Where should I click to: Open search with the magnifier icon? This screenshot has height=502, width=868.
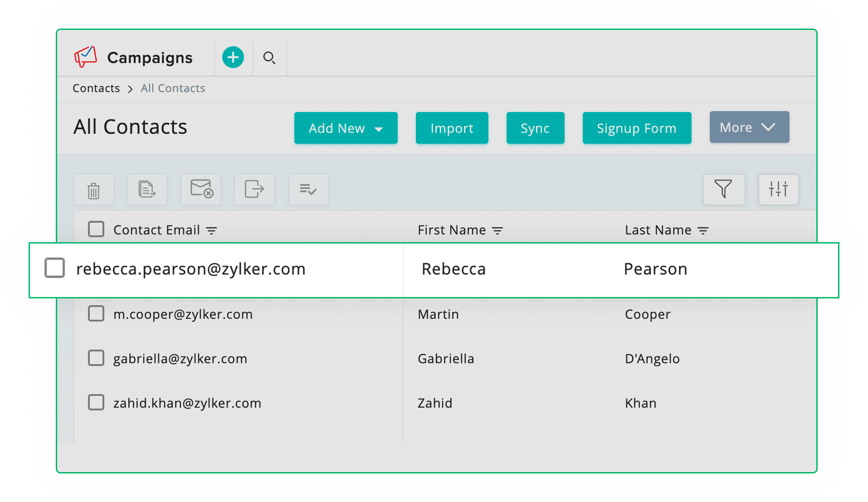[x=269, y=58]
